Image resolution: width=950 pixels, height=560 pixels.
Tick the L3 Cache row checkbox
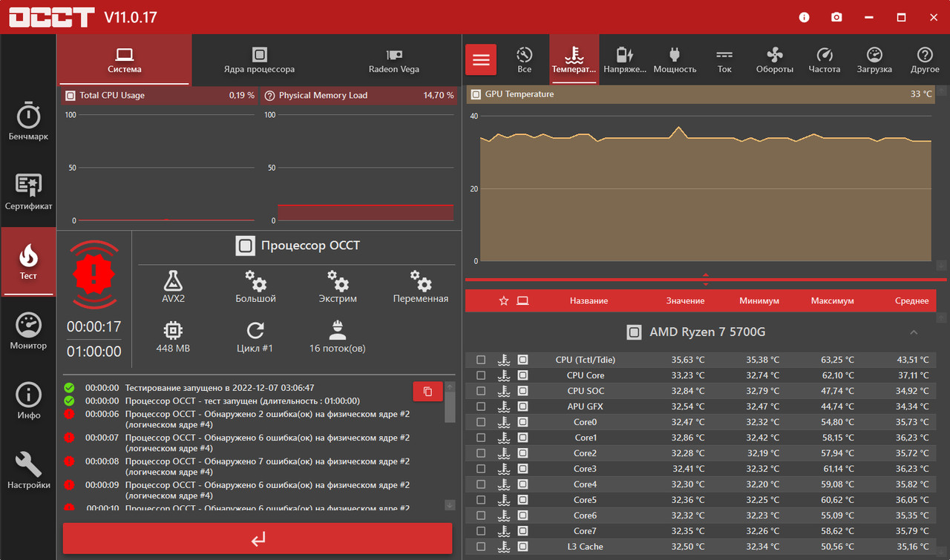481,547
